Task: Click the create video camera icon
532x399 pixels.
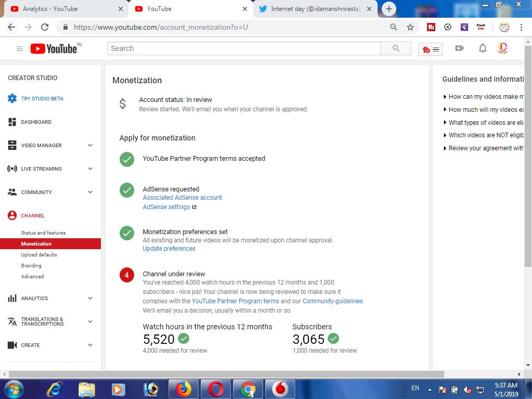Action: click(x=459, y=48)
